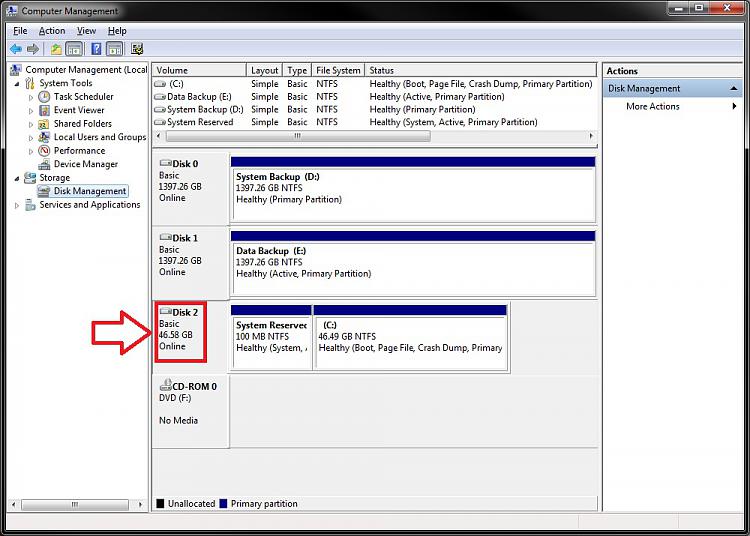
Task: Click Primary partition legend blue swatch
Action: (x=223, y=503)
